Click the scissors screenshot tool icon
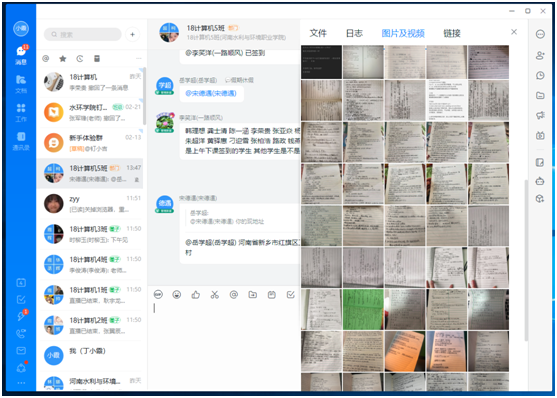Screen dimensions: 557x398 [215, 295]
